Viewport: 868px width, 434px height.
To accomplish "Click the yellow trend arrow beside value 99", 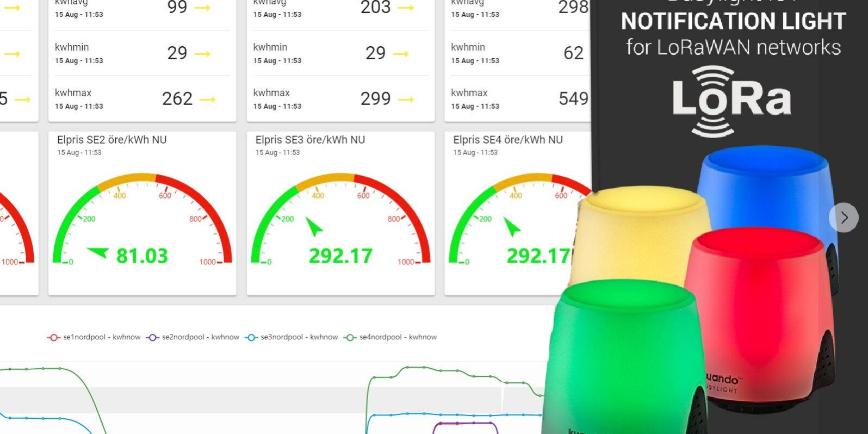I will click(x=202, y=8).
